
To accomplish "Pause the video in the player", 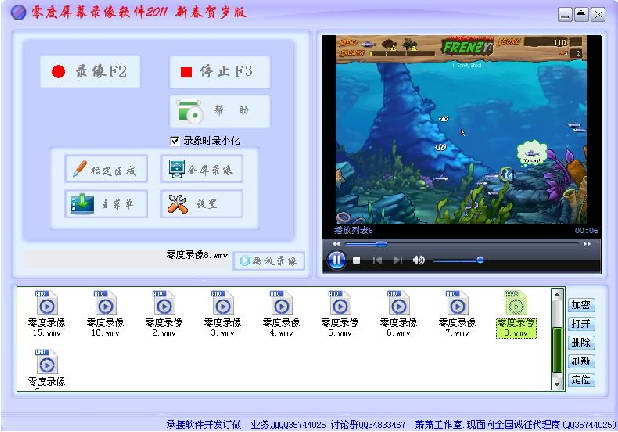I will click(x=337, y=260).
